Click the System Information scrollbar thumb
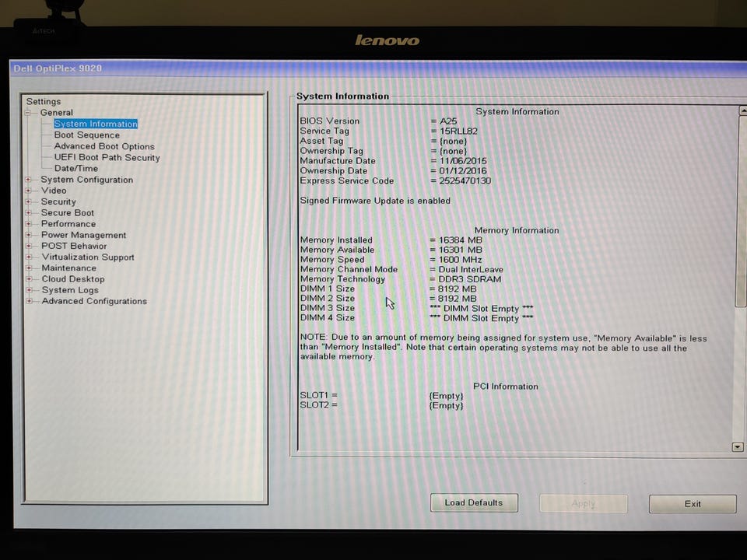The height and width of the screenshot is (560, 747). pyautogui.click(x=742, y=212)
